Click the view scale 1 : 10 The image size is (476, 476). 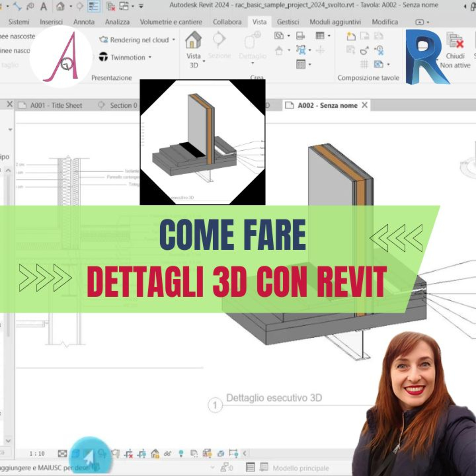click(37, 453)
